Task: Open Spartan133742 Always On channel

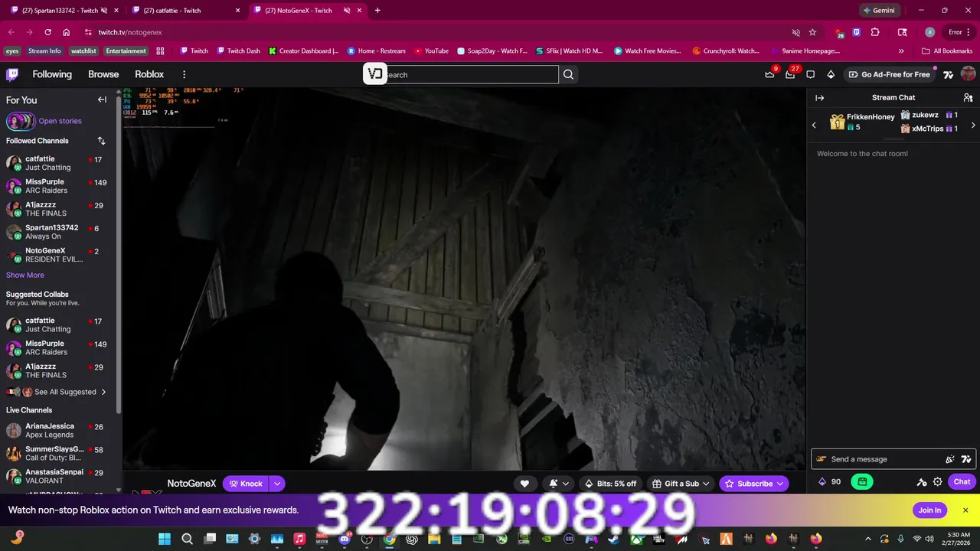Action: [x=57, y=232]
